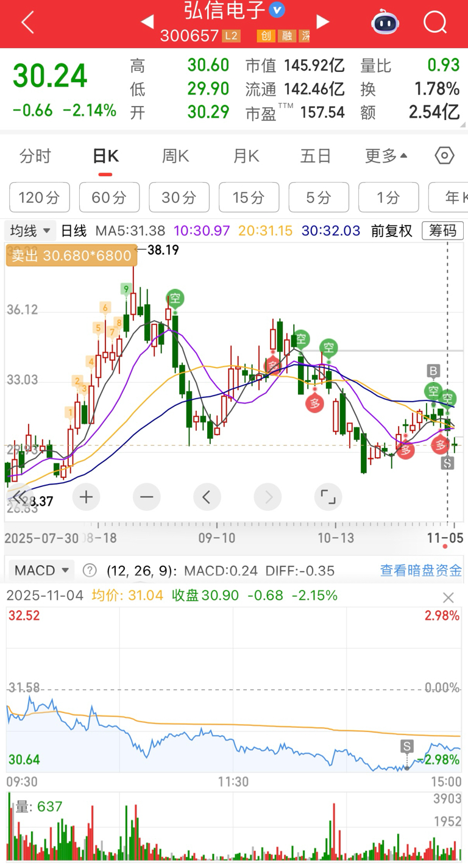Switch to the 五日 tab
468x868 pixels.
[316, 156]
